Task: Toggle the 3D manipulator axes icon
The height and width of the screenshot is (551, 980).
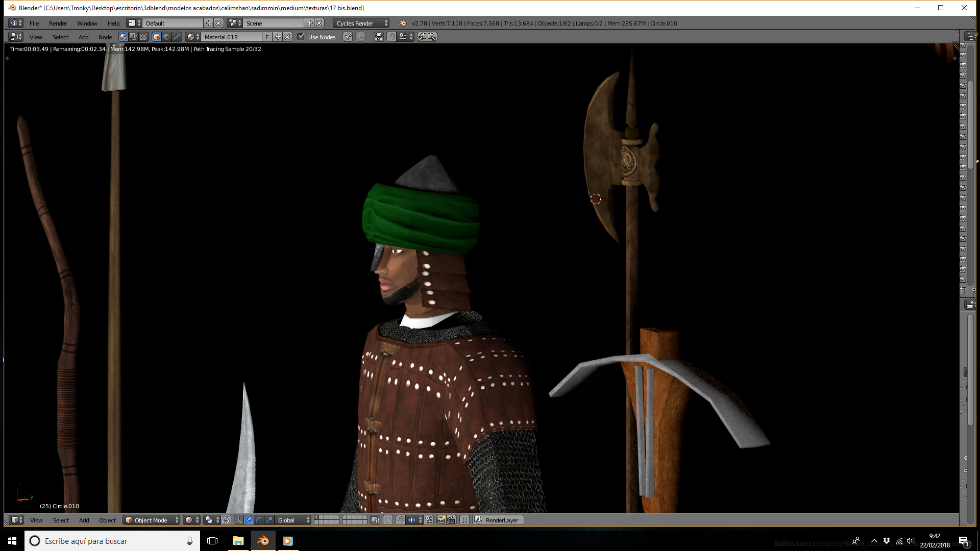Action: pos(238,520)
